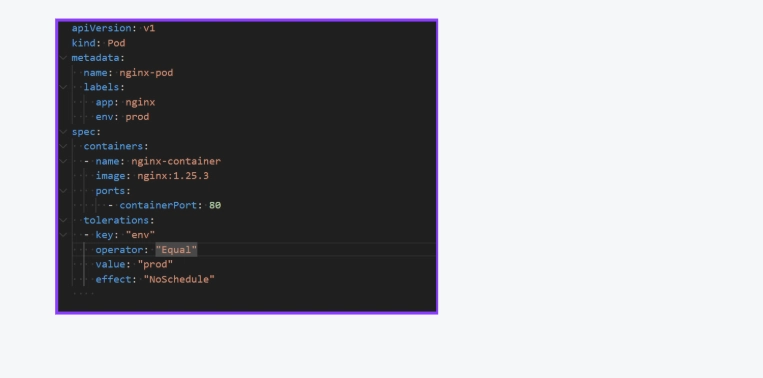763x378 pixels.
Task: Fold the containers block chevron
Action: coord(63,146)
